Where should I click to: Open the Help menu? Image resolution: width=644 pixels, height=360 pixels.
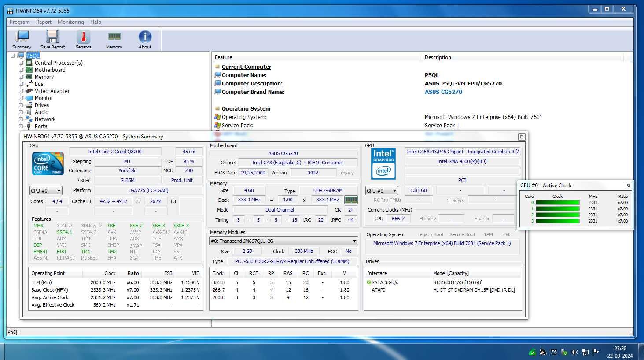click(96, 22)
